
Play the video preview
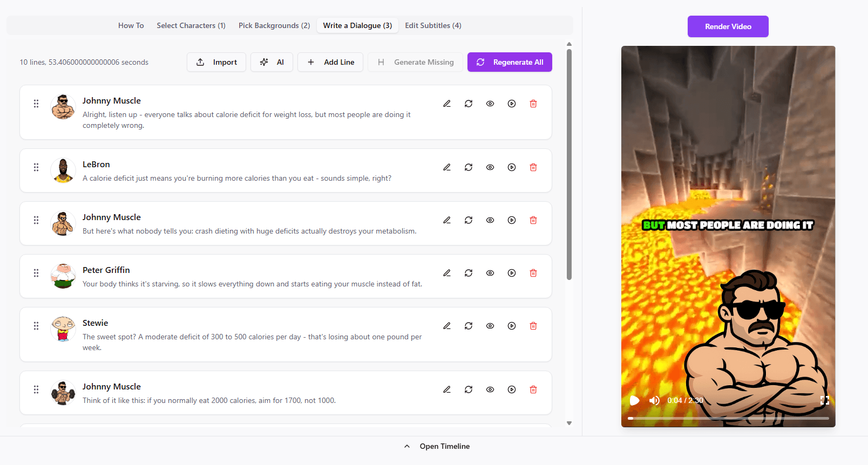point(635,400)
